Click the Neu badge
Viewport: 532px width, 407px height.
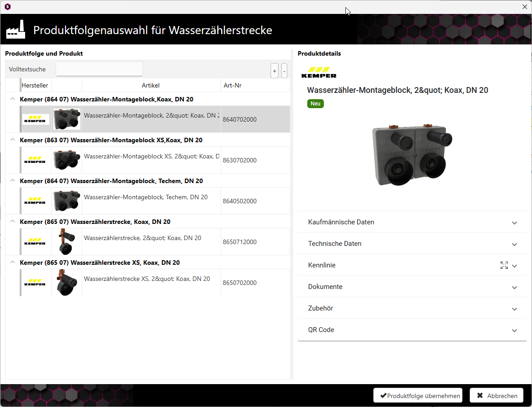coord(315,104)
